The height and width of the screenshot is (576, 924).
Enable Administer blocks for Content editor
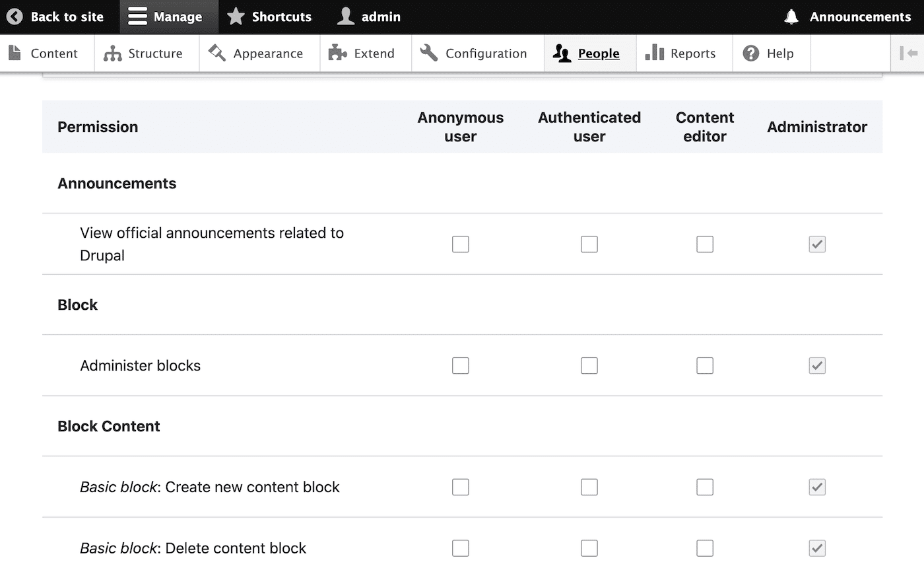(x=705, y=366)
